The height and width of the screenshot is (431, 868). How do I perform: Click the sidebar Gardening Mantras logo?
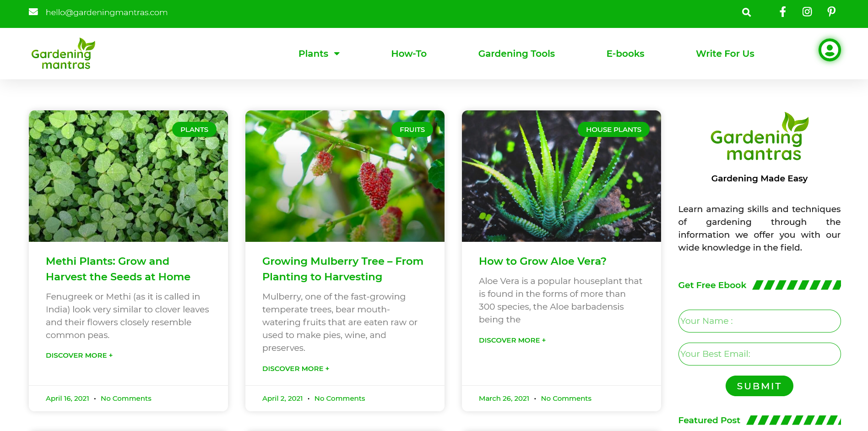point(759,137)
